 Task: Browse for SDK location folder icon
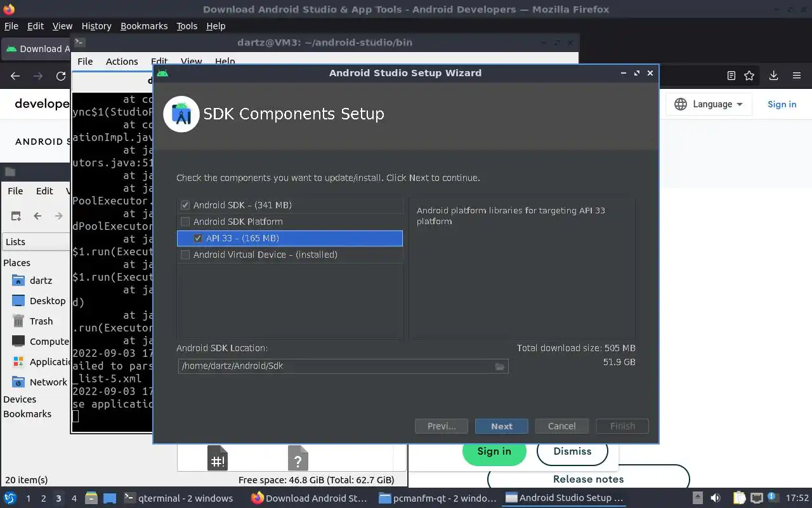tap(500, 366)
